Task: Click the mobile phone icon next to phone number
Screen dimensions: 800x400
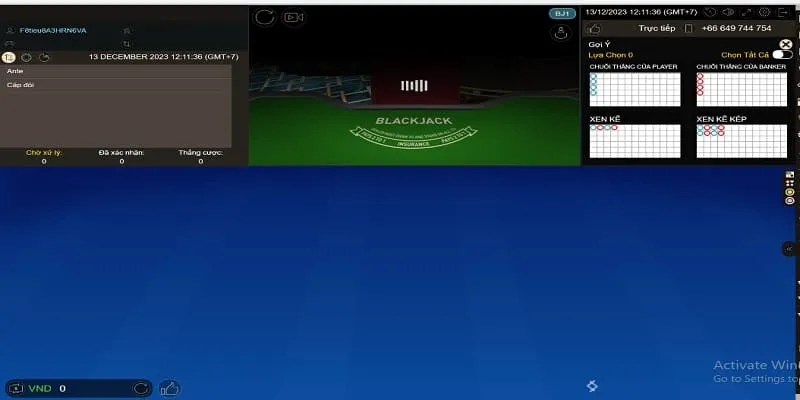Action: point(688,28)
